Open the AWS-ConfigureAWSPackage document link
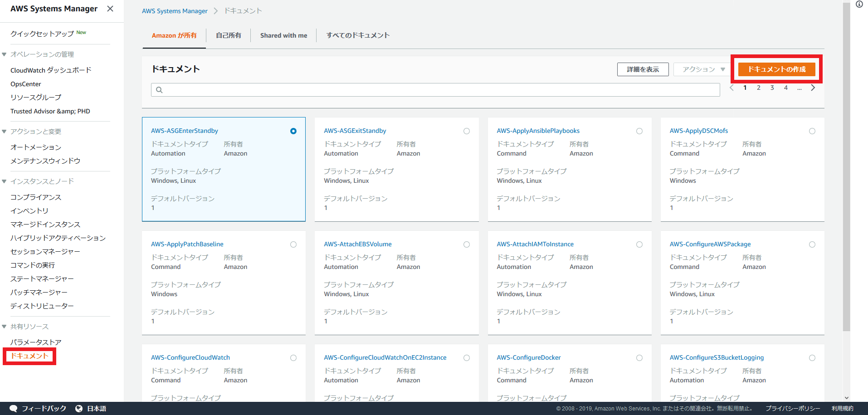This screenshot has width=868, height=415. coord(710,244)
